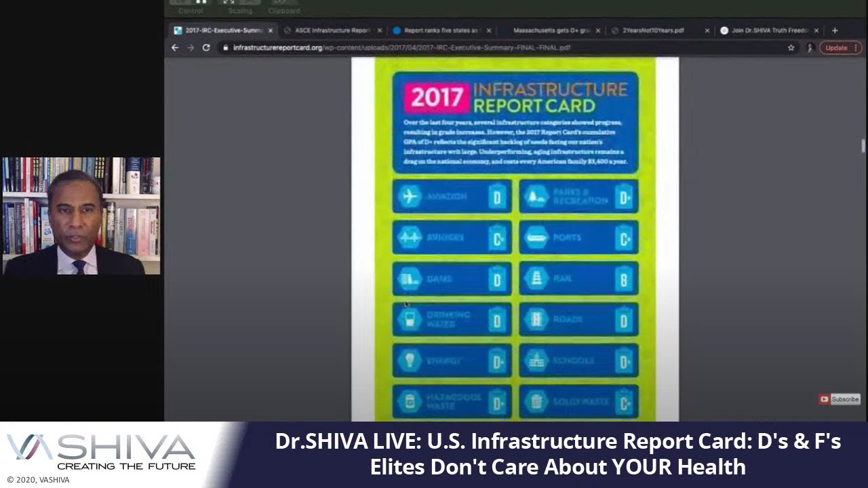Screen dimensions: 868x488
Task: Open the 2YearsNot10Years.pdf tab
Action: coord(654,30)
